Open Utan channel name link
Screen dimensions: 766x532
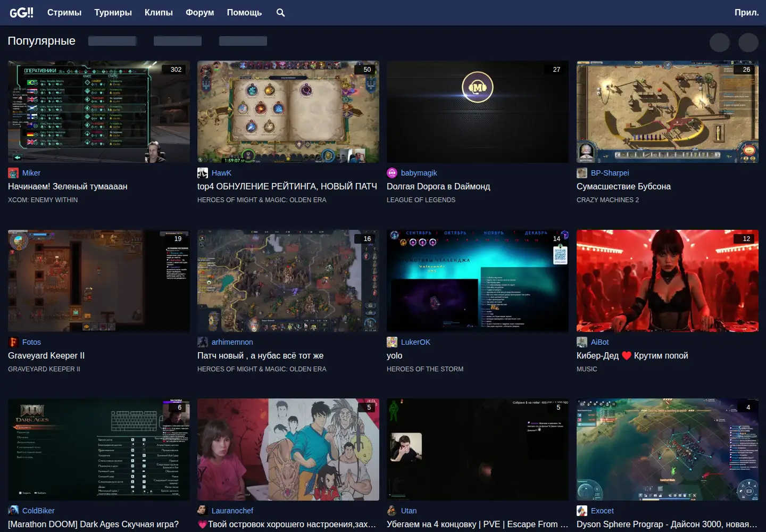click(409, 511)
